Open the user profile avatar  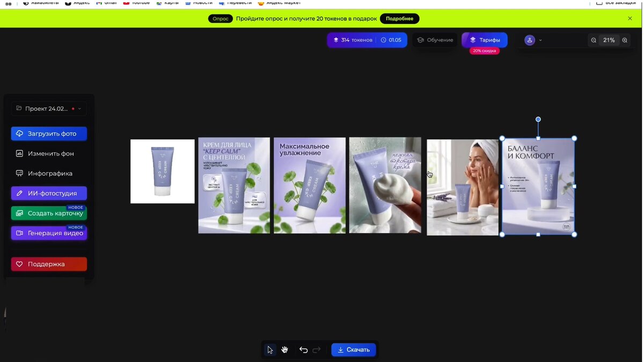click(x=530, y=40)
